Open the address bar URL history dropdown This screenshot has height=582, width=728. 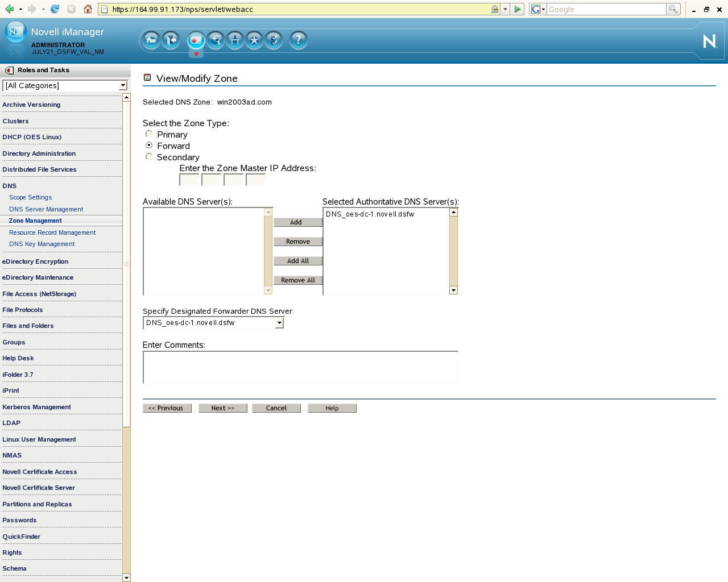(x=505, y=9)
